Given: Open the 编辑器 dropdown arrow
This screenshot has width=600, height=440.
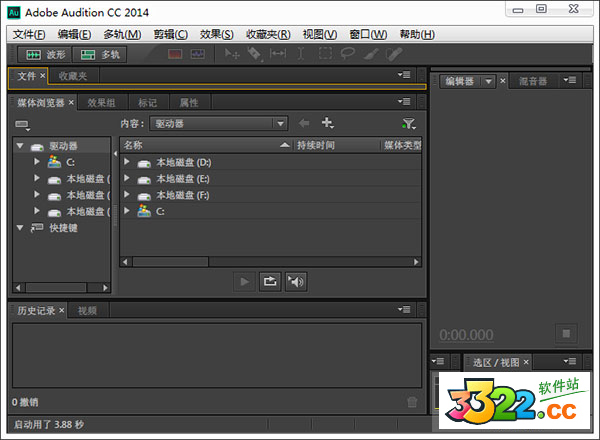Looking at the screenshot, I should point(488,81).
